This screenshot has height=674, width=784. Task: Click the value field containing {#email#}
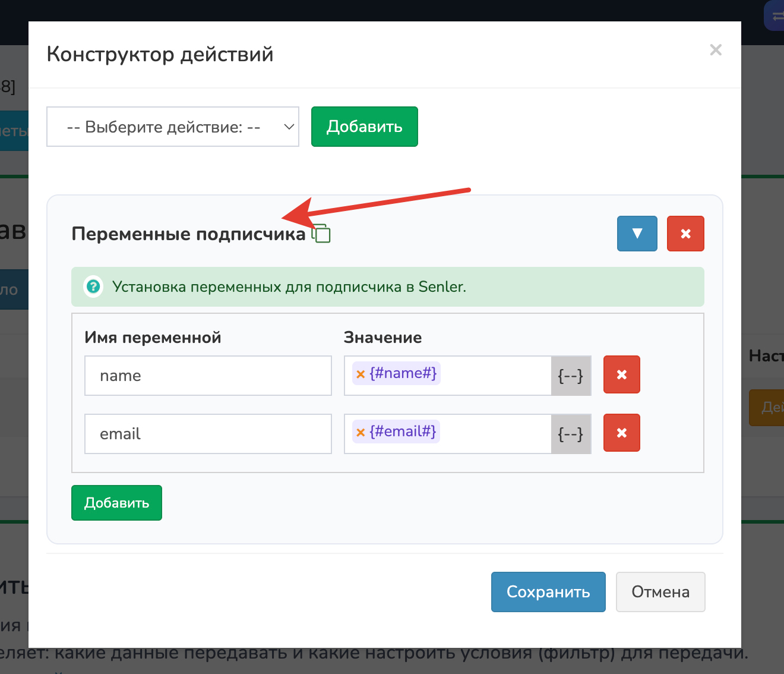click(x=493, y=434)
